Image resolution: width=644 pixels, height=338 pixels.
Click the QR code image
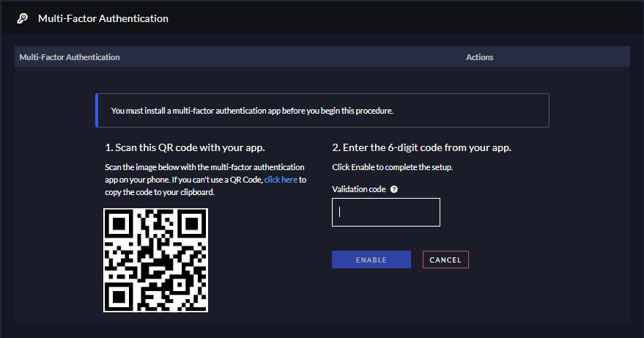pos(155,260)
